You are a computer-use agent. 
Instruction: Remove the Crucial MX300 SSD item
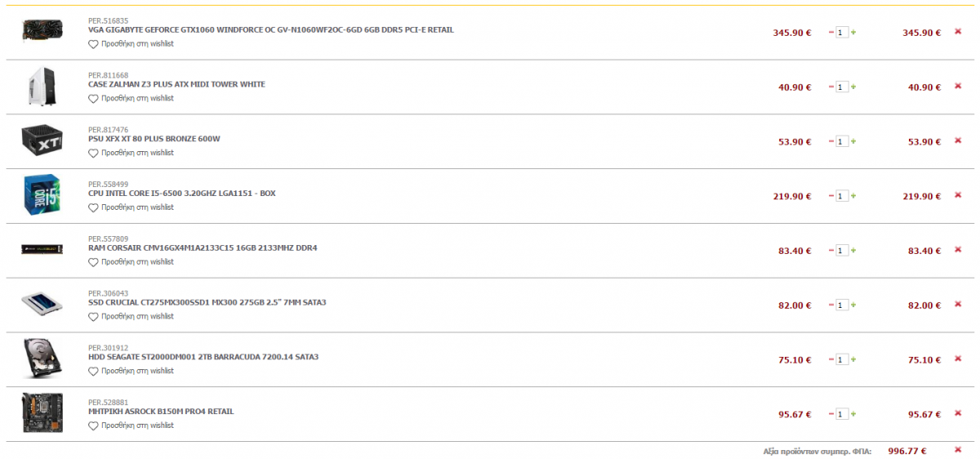(x=958, y=305)
